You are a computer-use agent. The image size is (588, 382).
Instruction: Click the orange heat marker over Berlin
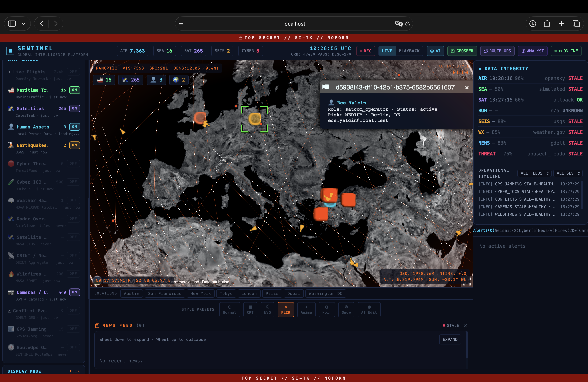[254, 119]
